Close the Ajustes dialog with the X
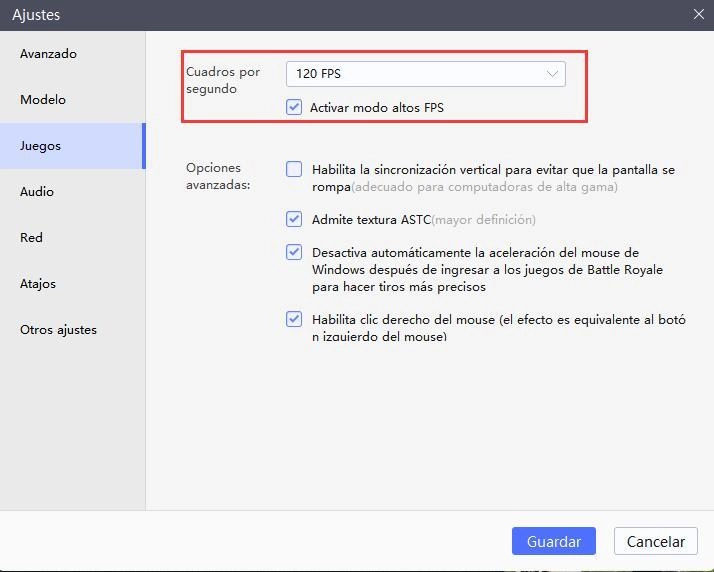Image resolution: width=714 pixels, height=572 pixels. point(698,14)
